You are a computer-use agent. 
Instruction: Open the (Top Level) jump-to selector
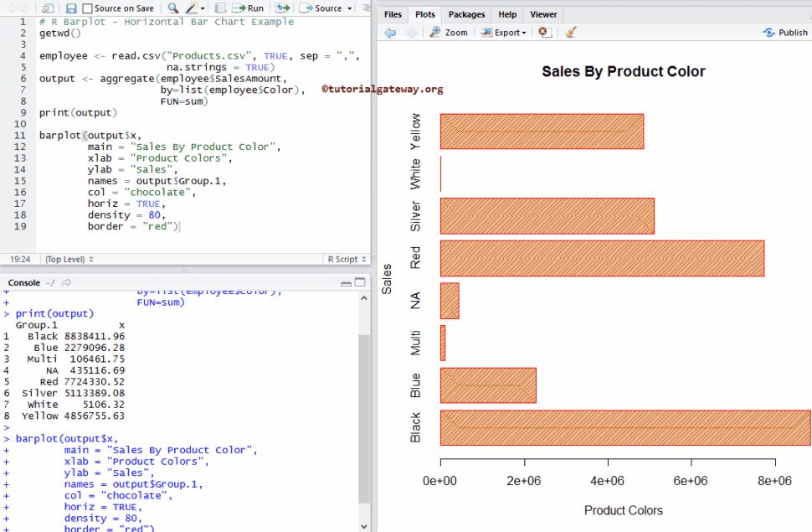tap(75, 260)
